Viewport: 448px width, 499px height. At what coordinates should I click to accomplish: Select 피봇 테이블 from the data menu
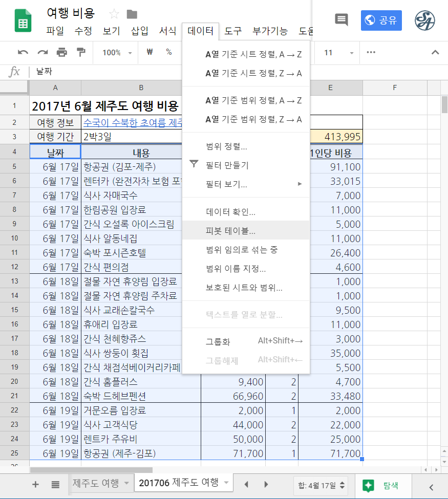coord(230,231)
